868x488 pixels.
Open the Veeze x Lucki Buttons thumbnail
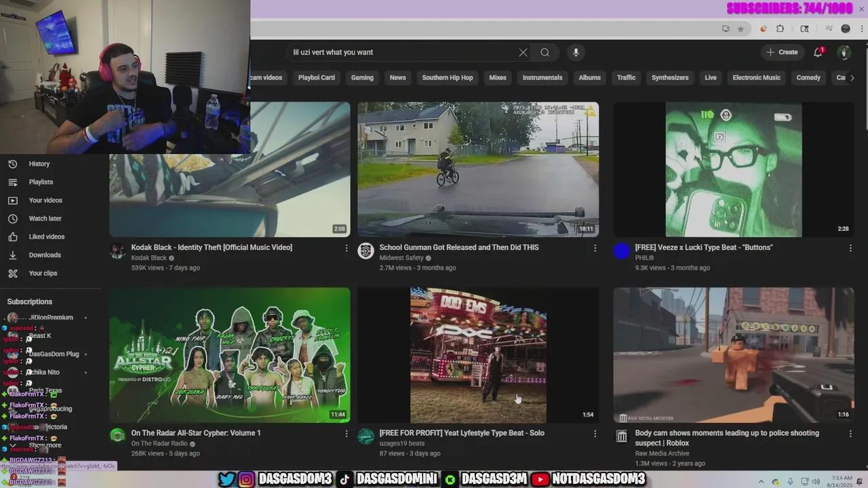click(x=734, y=169)
